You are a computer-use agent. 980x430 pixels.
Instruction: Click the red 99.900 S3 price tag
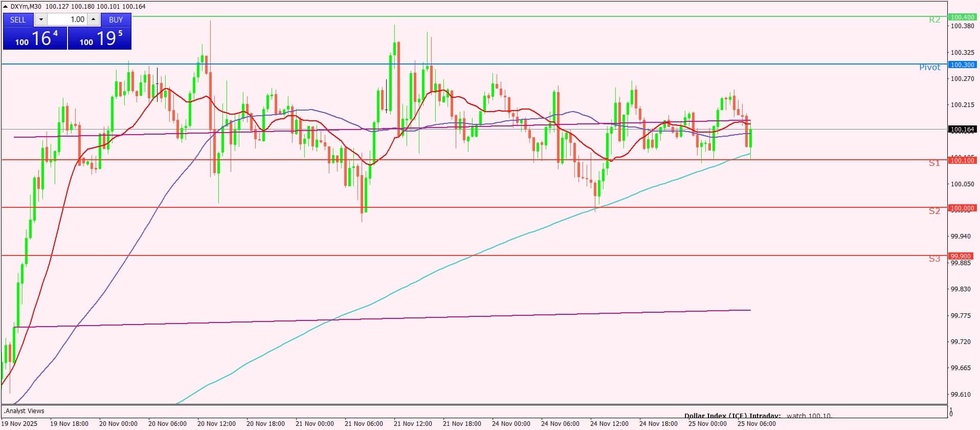(962, 256)
